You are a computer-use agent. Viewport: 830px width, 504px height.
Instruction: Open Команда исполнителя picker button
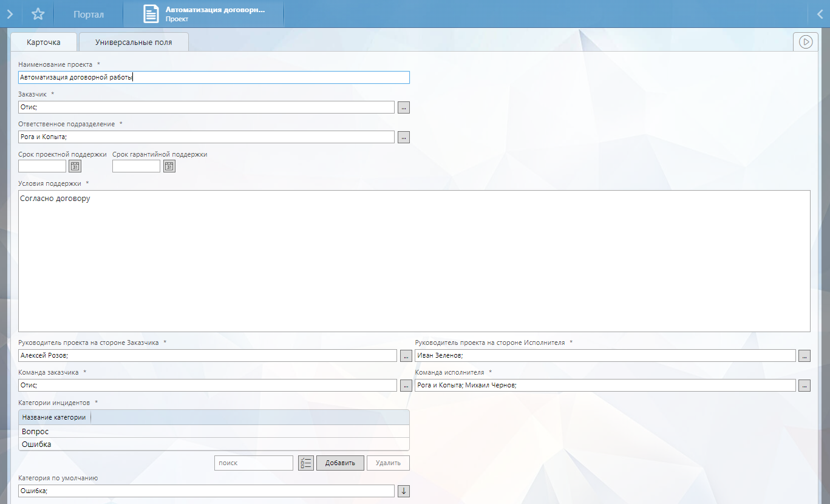click(804, 386)
